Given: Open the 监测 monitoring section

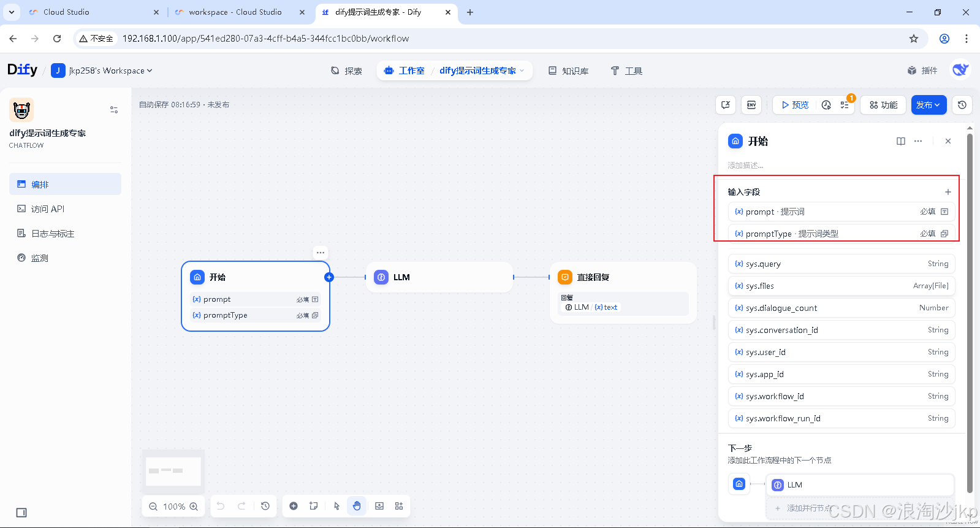Looking at the screenshot, I should (x=65, y=258).
